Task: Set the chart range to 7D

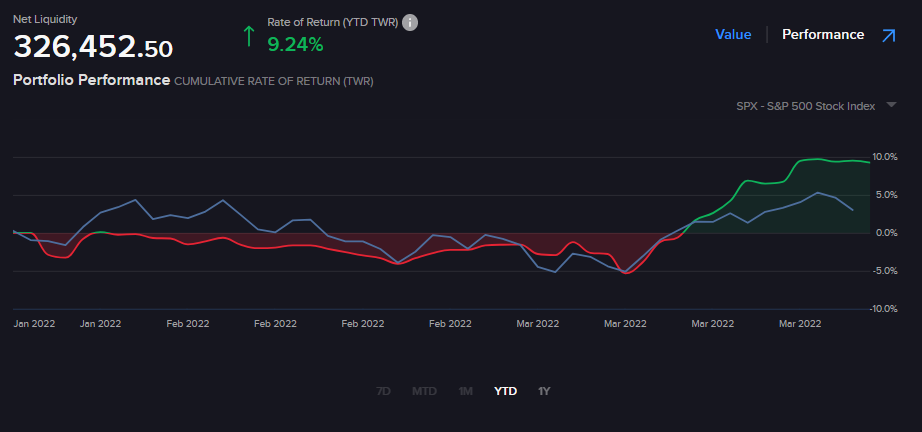Action: (383, 391)
